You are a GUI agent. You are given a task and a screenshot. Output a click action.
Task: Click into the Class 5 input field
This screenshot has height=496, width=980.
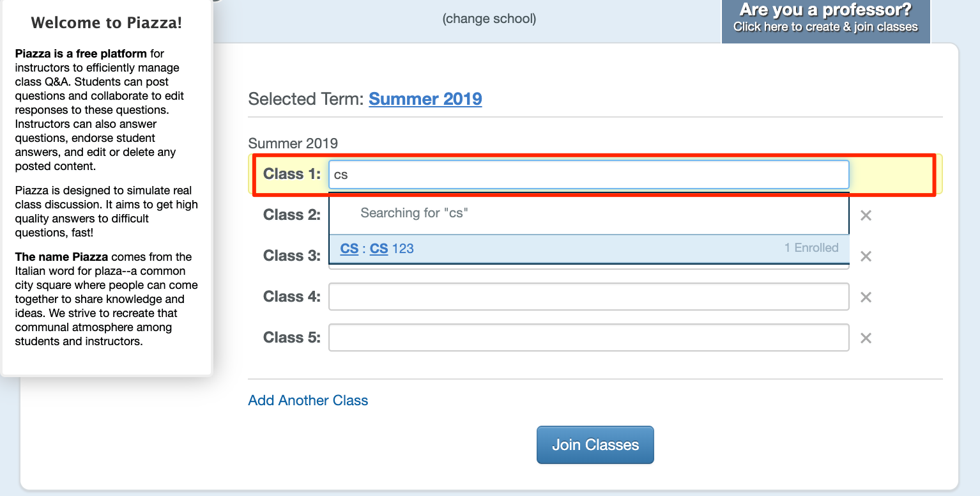point(589,337)
